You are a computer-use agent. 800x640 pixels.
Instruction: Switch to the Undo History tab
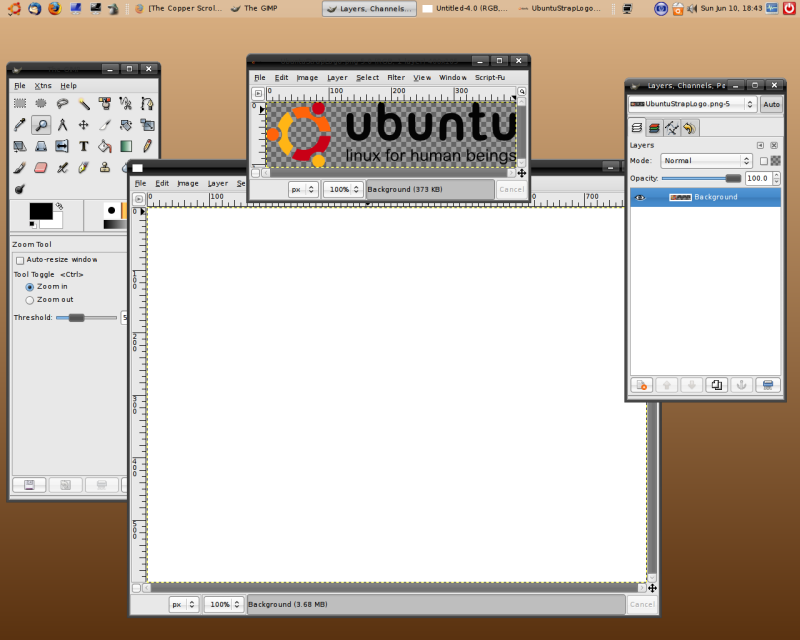click(x=689, y=128)
